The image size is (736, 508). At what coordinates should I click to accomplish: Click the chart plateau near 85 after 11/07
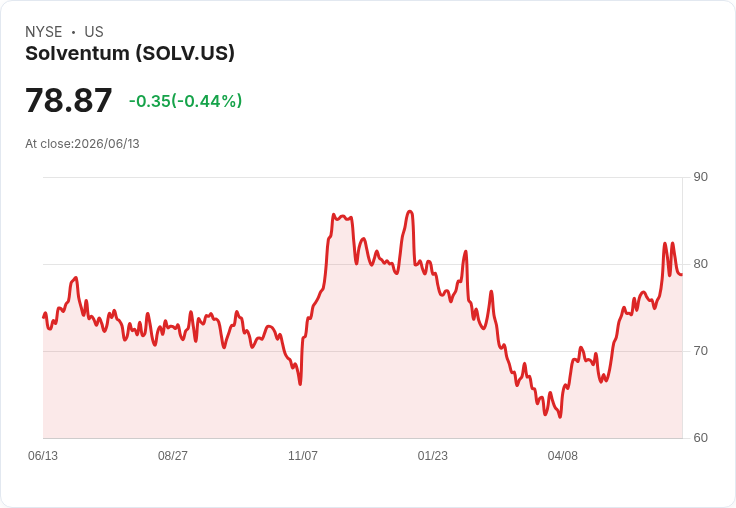(343, 217)
